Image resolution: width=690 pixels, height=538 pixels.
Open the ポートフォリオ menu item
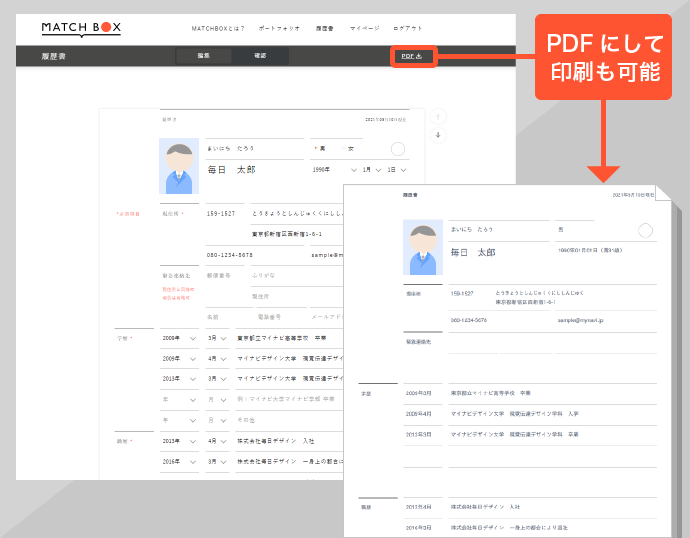tap(276, 29)
